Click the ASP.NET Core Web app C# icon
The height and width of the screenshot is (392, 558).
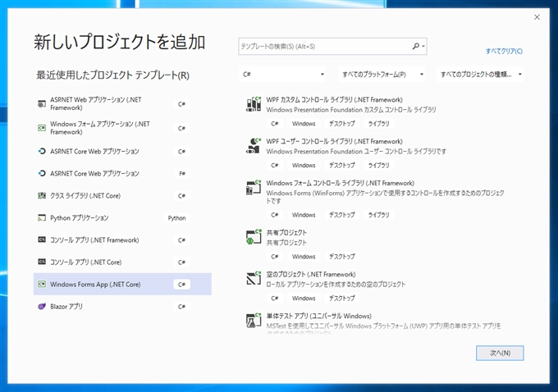[42, 151]
